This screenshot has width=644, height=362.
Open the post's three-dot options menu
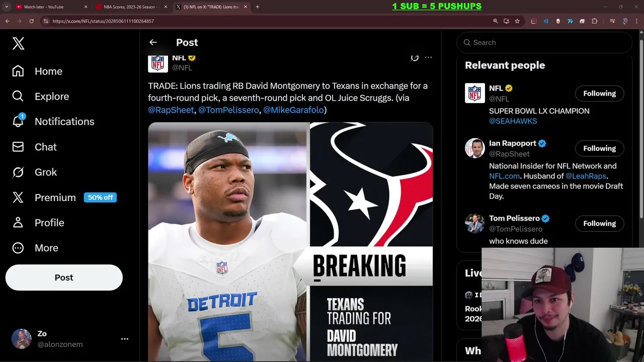(x=428, y=57)
